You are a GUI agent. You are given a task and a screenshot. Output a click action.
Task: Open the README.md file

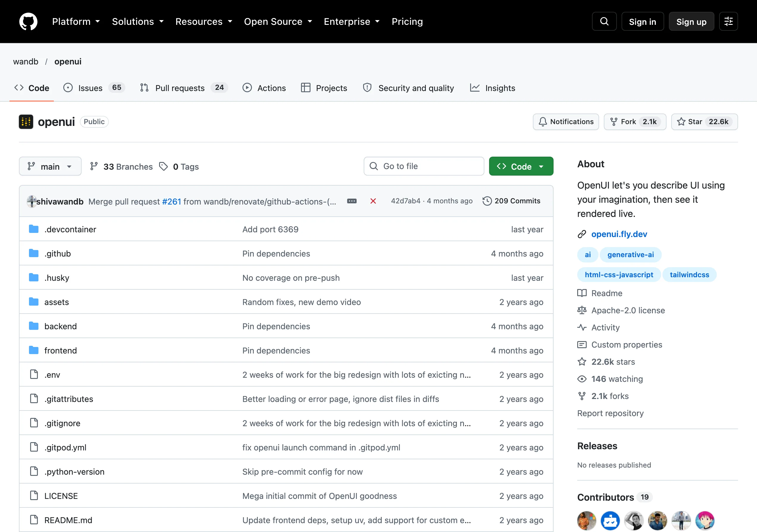pyautogui.click(x=68, y=520)
